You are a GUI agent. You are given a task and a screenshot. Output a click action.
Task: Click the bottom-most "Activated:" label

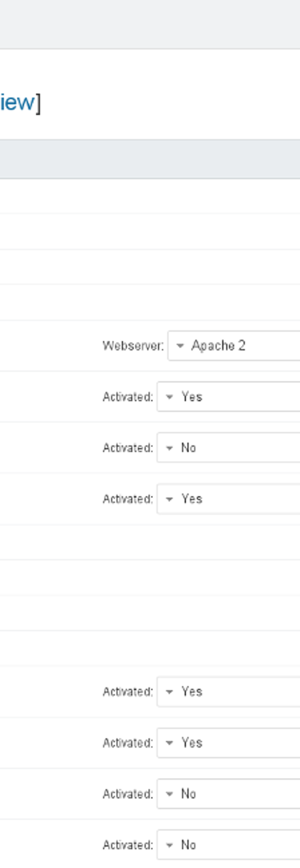(x=128, y=845)
